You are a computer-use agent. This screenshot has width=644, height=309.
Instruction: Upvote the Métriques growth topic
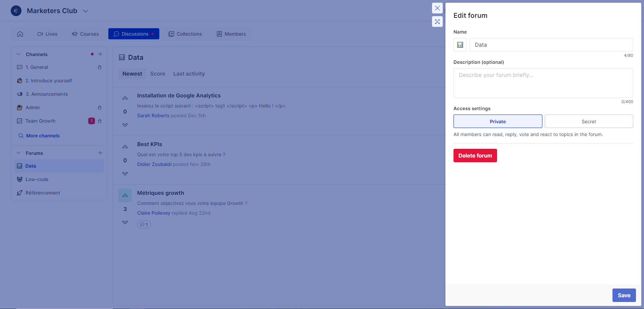pos(125,195)
